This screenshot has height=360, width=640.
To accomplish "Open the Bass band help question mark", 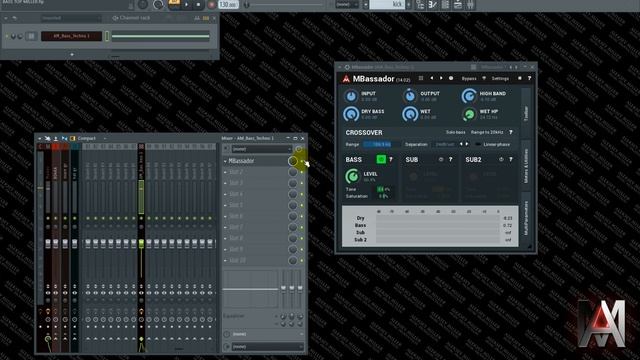I will click(x=391, y=159).
